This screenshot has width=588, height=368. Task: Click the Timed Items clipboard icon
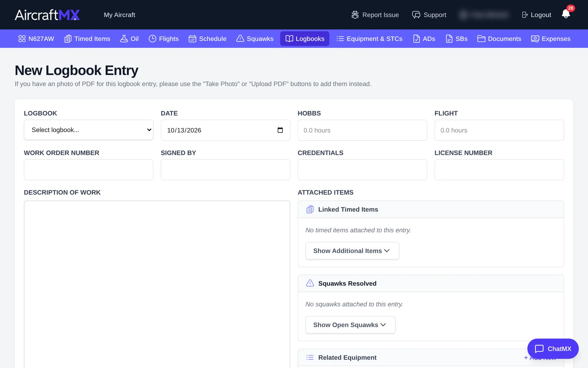click(x=68, y=39)
